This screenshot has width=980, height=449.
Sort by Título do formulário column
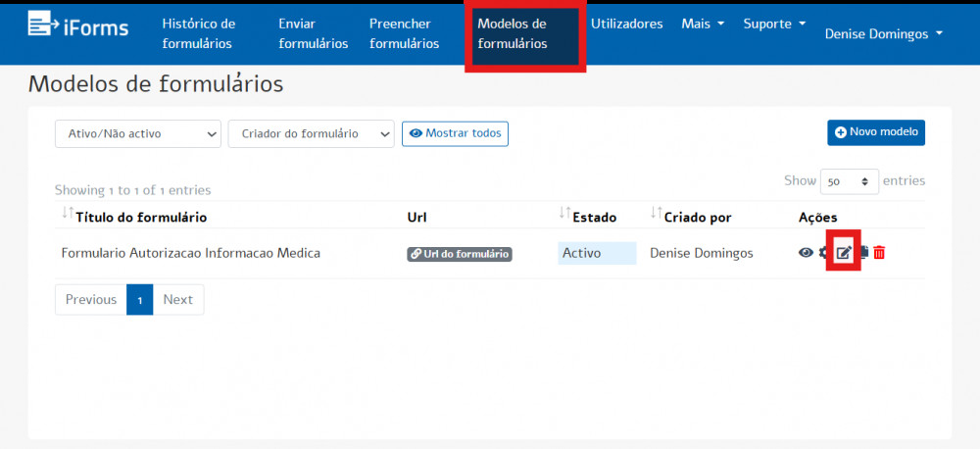pyautogui.click(x=141, y=217)
